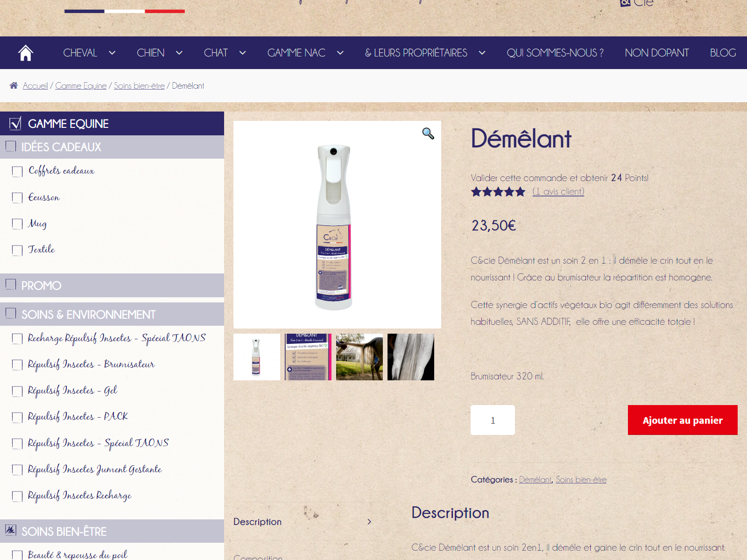Click the five-star rating icons
This screenshot has width=747, height=560.
(498, 192)
